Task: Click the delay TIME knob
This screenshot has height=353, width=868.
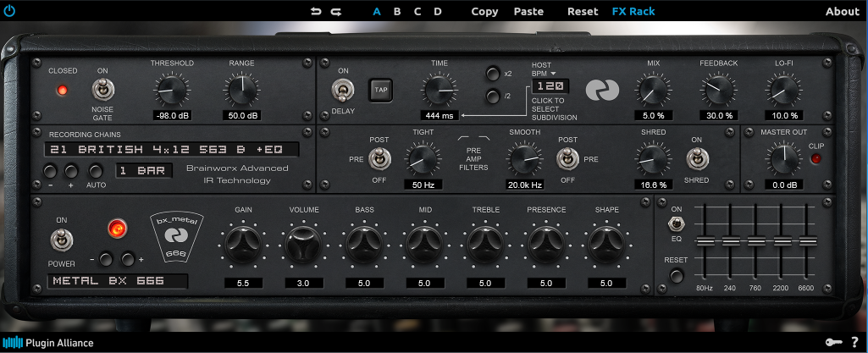Action: [x=439, y=90]
